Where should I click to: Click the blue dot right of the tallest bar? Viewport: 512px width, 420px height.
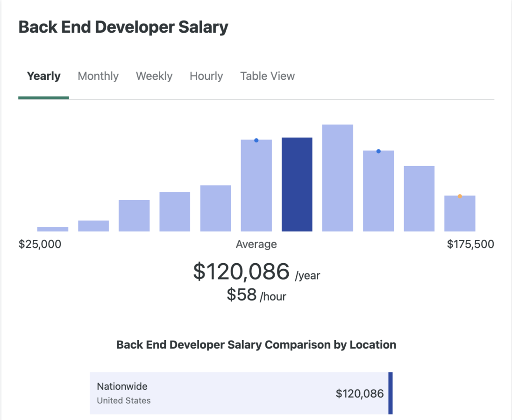point(378,151)
